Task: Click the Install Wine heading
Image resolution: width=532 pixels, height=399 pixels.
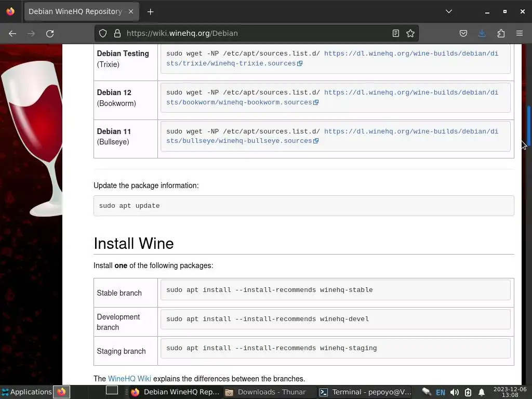Action: 134,243
